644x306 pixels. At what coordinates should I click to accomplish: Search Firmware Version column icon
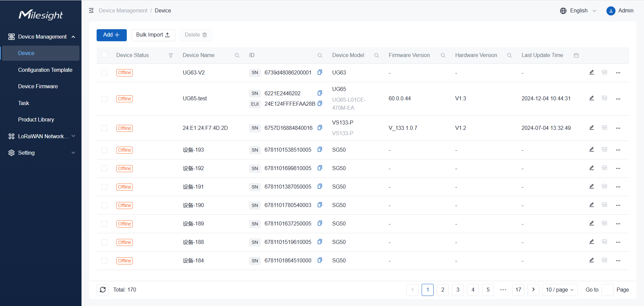tap(443, 55)
